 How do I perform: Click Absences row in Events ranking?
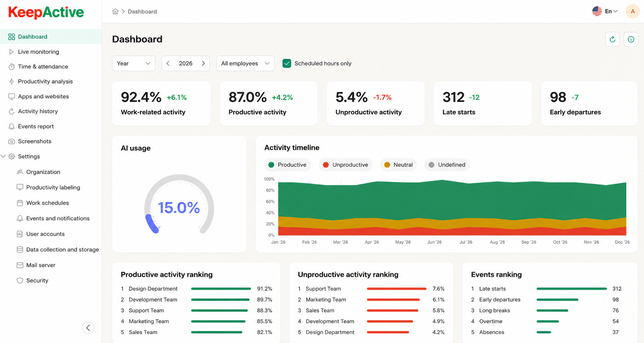click(x=546, y=332)
